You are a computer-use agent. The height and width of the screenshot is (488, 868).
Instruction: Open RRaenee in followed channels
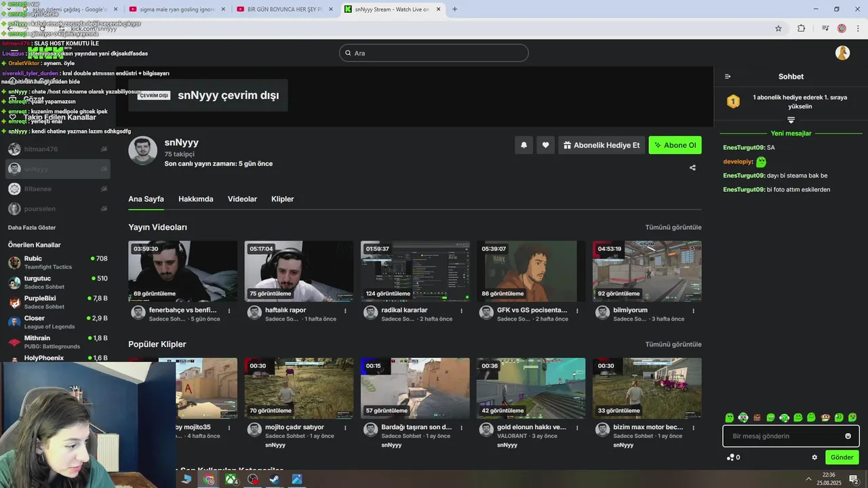pyautogui.click(x=58, y=189)
